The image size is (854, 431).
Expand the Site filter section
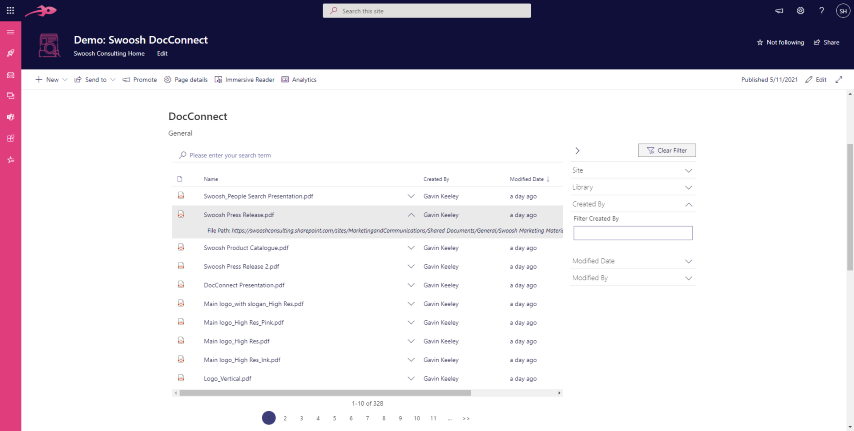pos(633,171)
